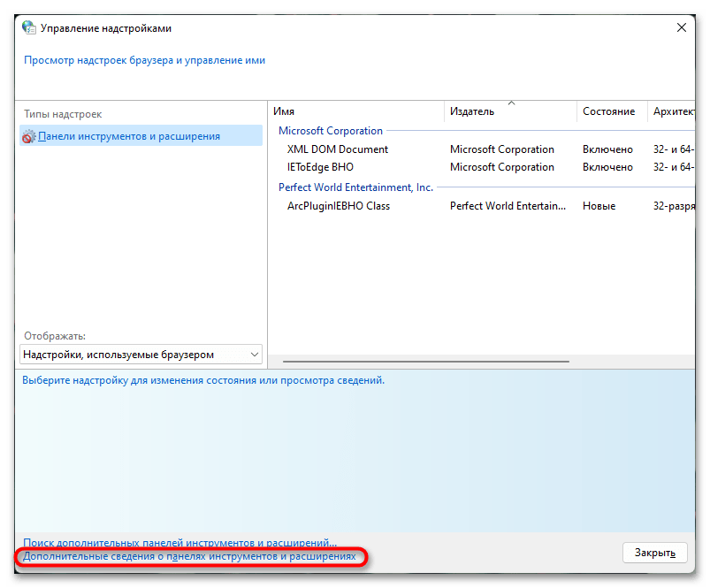This screenshot has width=710, height=588.
Task: Click the 'Выберите надстройку для изменения состояния' text
Action: coord(203,380)
